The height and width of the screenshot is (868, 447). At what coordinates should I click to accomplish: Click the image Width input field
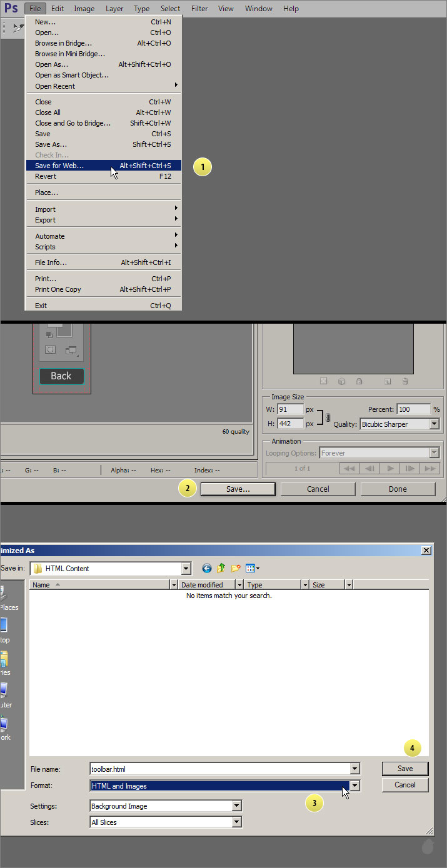coord(291,409)
